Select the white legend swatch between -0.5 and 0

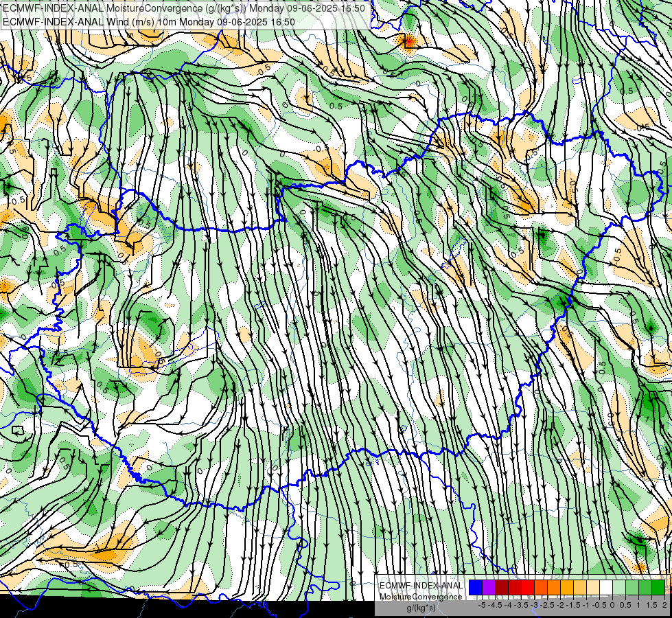(x=606, y=587)
